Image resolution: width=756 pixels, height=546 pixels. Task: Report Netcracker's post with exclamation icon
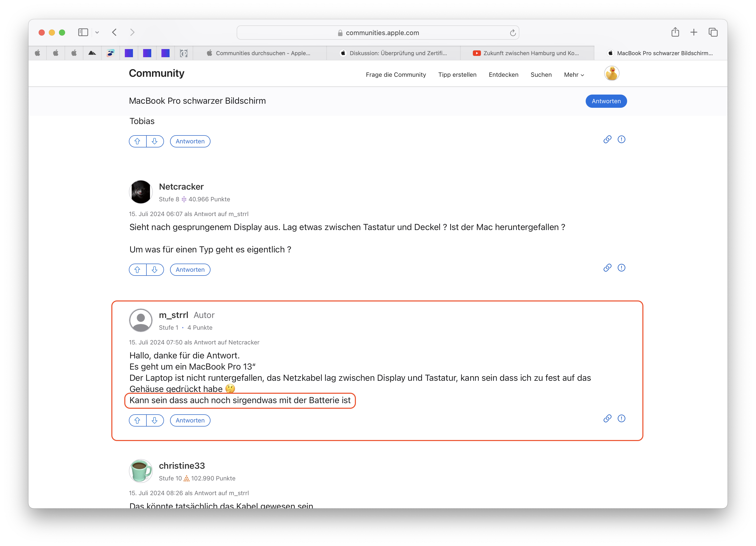click(621, 268)
